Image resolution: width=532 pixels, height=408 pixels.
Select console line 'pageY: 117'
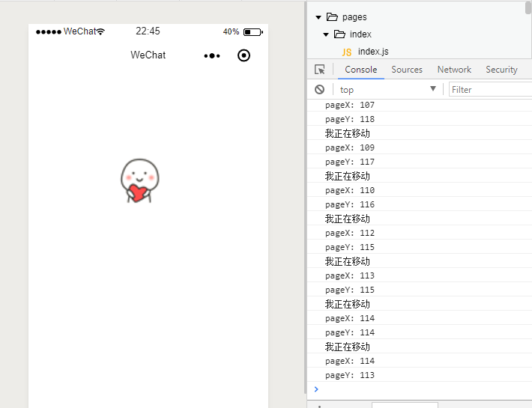pos(350,162)
